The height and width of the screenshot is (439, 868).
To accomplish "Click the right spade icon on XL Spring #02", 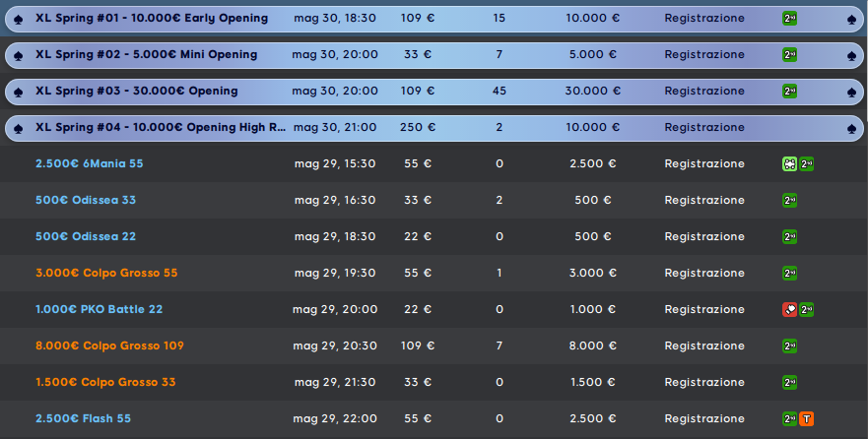I will 851,55.
